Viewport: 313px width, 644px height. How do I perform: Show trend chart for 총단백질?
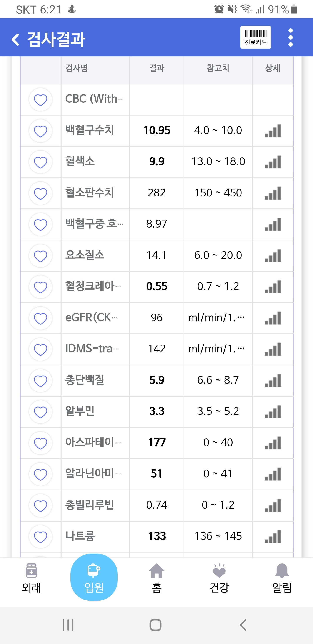pyautogui.click(x=273, y=381)
